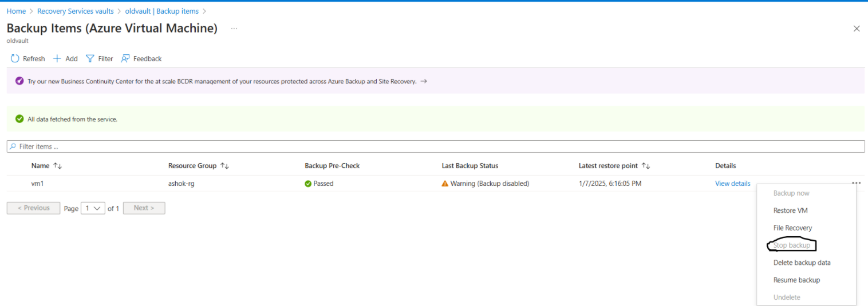Open the Filter funnel icon
This screenshot has height=306, width=868.
click(90, 58)
